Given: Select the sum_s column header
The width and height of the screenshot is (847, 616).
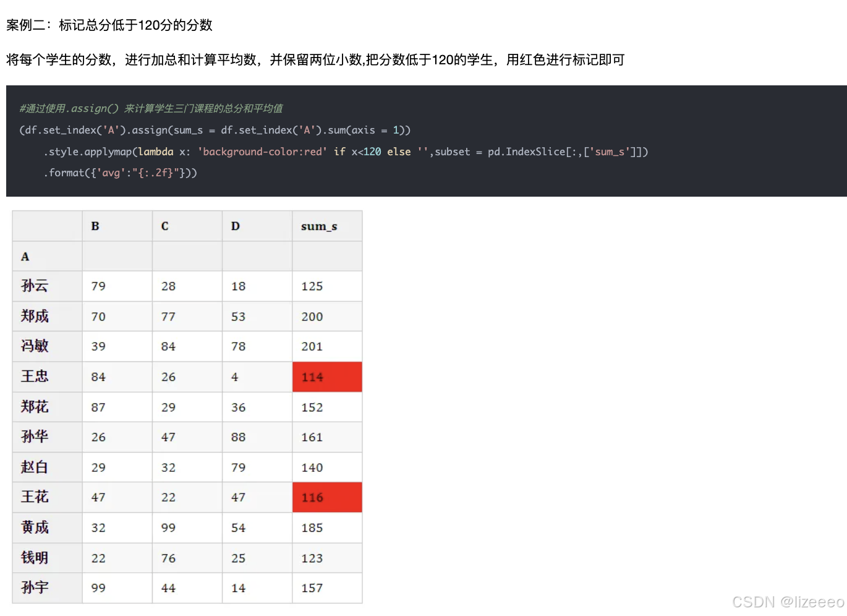Looking at the screenshot, I should pyautogui.click(x=318, y=226).
